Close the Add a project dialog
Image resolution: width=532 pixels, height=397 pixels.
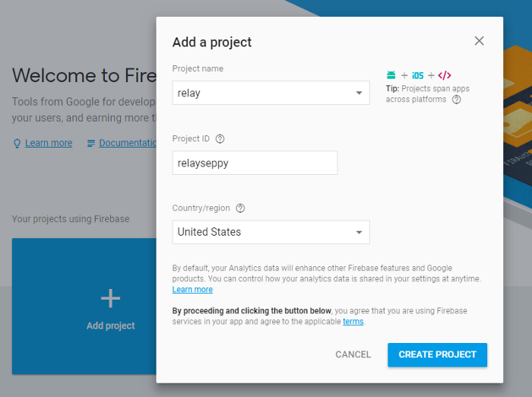(479, 41)
